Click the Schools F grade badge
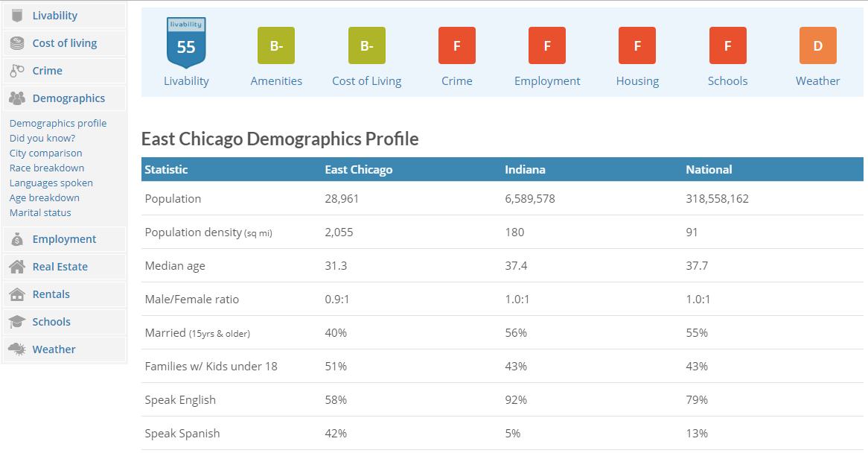 (x=727, y=45)
